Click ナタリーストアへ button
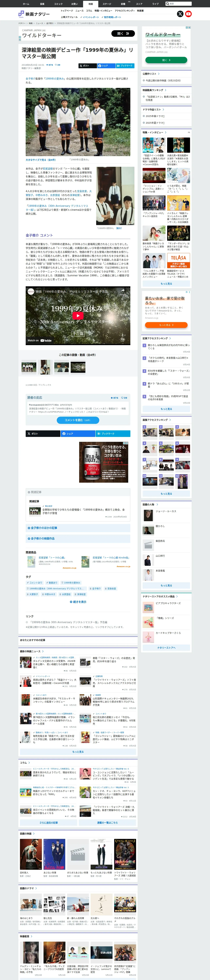210x980 pixels. (x=166, y=647)
